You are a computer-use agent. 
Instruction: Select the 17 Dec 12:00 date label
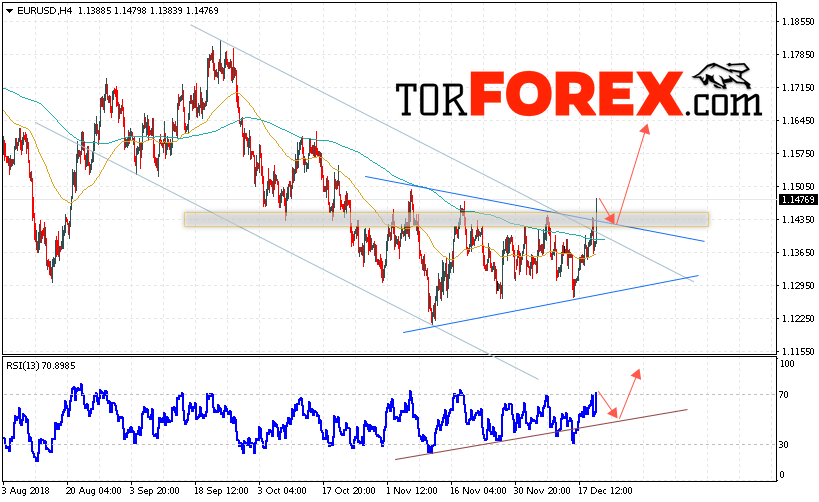(605, 491)
